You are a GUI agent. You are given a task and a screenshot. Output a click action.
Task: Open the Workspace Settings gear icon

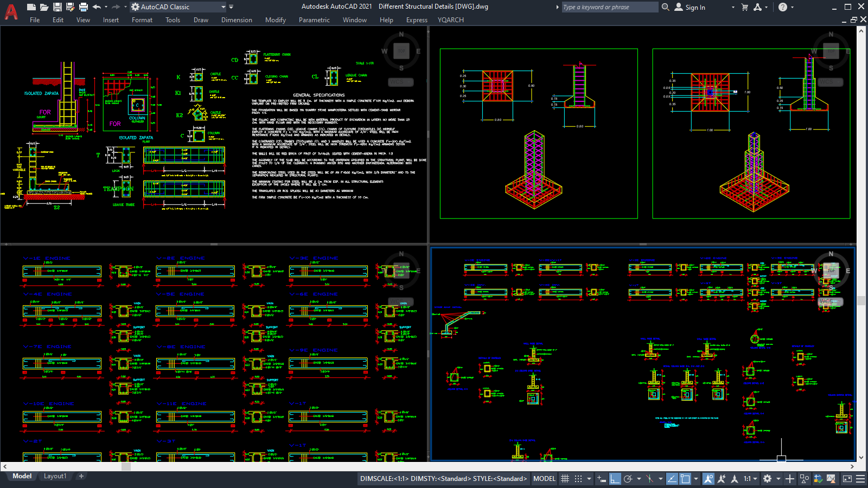(x=767, y=479)
